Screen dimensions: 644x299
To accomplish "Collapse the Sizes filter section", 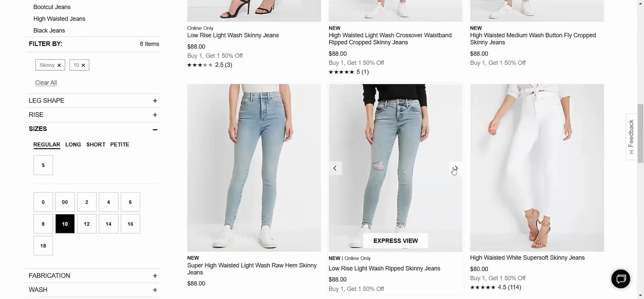I will (155, 129).
